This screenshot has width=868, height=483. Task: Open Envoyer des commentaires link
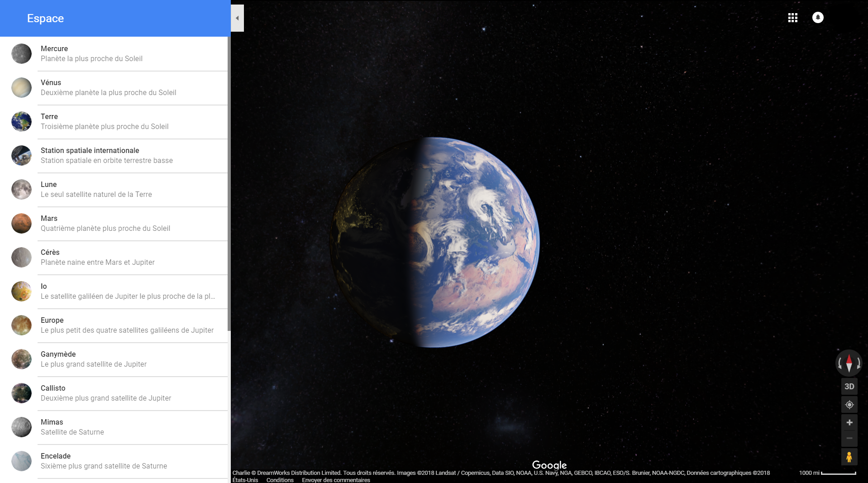[x=336, y=480]
